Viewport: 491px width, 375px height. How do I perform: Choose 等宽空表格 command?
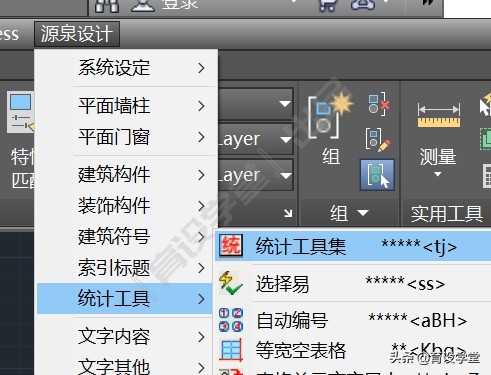point(353,350)
